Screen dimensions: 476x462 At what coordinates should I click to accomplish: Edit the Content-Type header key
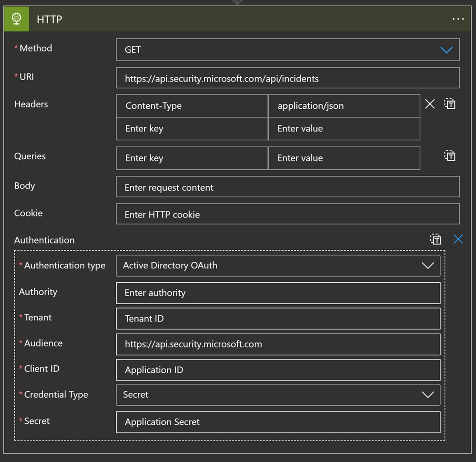(x=192, y=106)
